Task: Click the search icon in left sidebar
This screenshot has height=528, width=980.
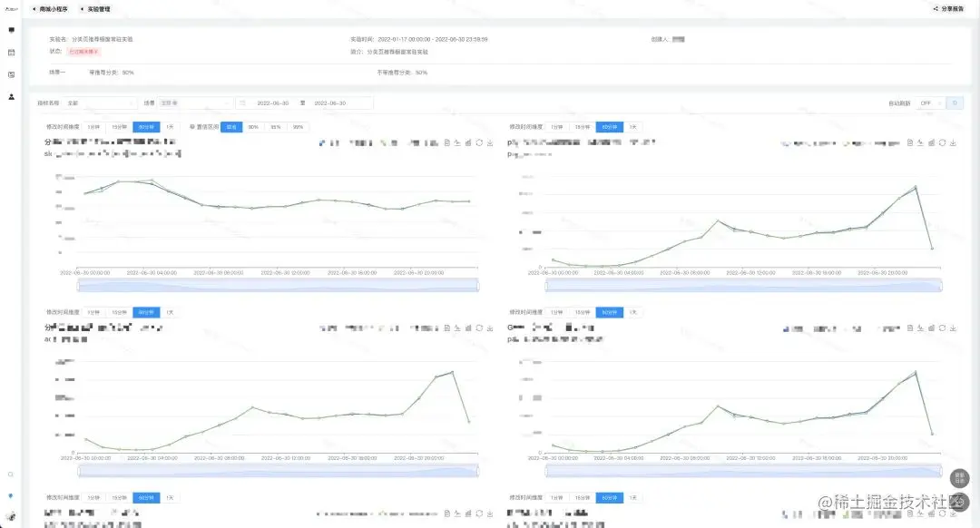Action: coord(11,474)
